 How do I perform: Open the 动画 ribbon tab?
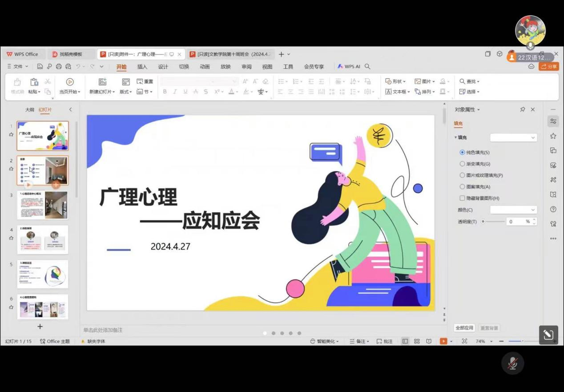[x=205, y=67]
